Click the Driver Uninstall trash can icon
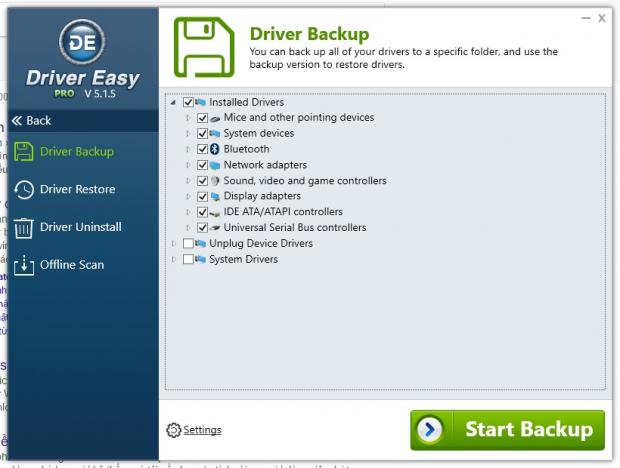This screenshot has width=620, height=468. click(x=23, y=228)
